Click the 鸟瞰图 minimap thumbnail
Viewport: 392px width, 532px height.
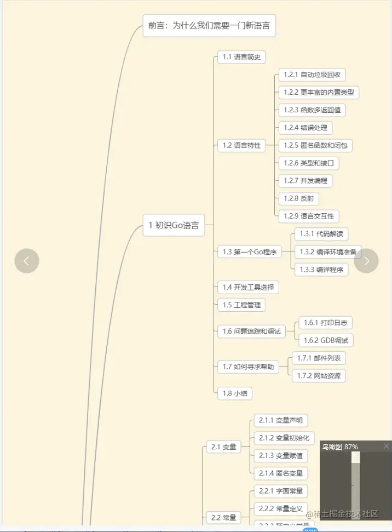(355, 485)
